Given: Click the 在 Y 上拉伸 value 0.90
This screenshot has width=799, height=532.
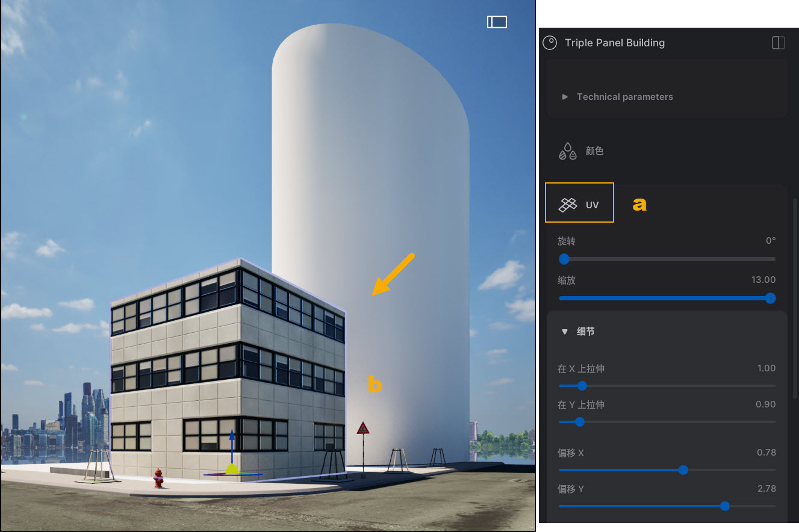Looking at the screenshot, I should (x=766, y=404).
